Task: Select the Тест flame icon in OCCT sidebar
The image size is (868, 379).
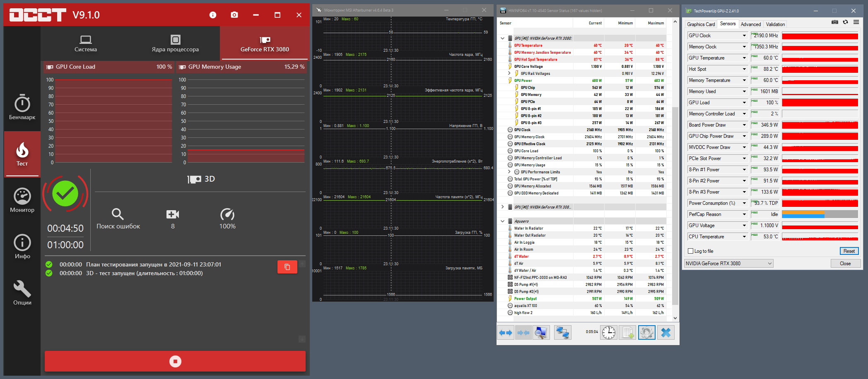Action: pyautogui.click(x=22, y=154)
